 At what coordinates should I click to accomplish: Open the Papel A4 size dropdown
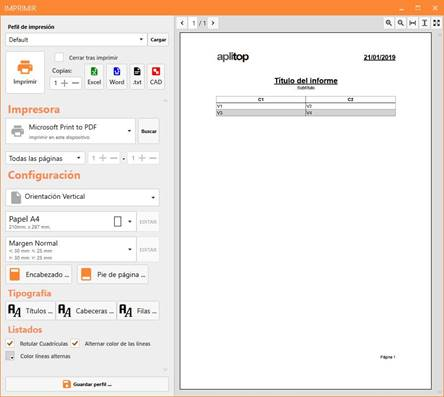point(71,221)
